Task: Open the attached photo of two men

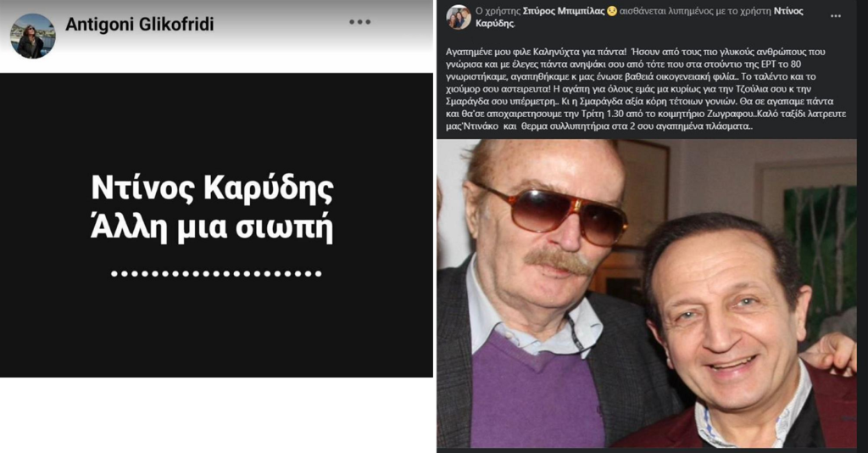Action: coord(647,294)
